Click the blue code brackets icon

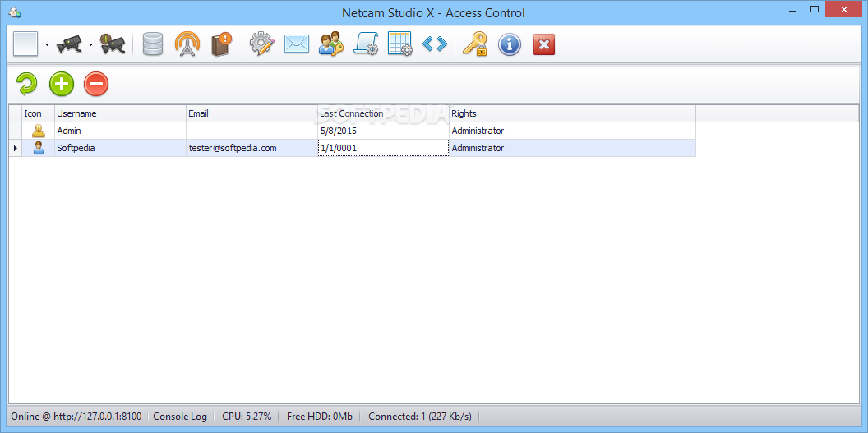(435, 44)
